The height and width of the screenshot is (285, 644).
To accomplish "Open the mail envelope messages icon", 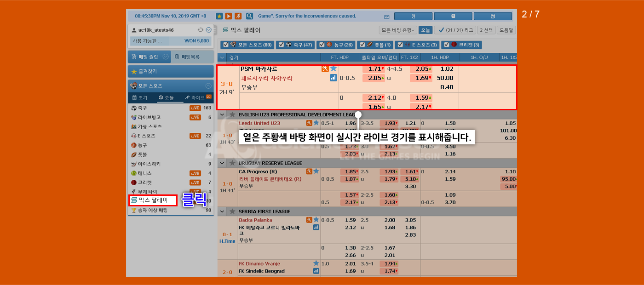I will 387,17.
